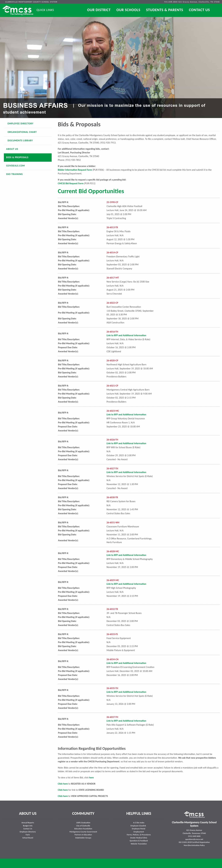
Task: Open the RFP link under bid 26-6016-TH
Action: click(126, 336)
